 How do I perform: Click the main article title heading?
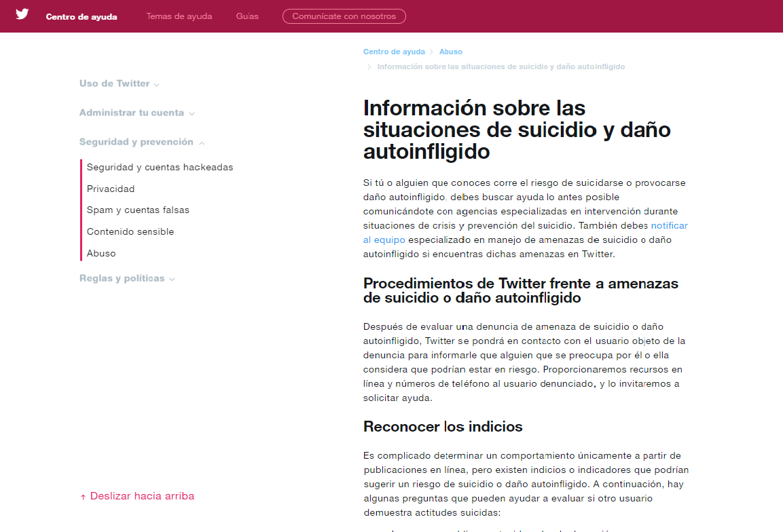point(517,130)
